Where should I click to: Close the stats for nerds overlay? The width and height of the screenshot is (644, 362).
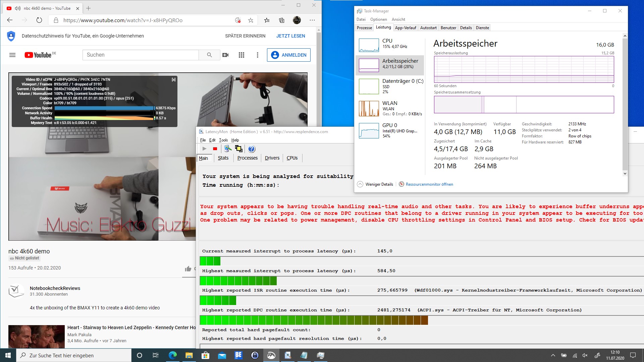[173, 80]
